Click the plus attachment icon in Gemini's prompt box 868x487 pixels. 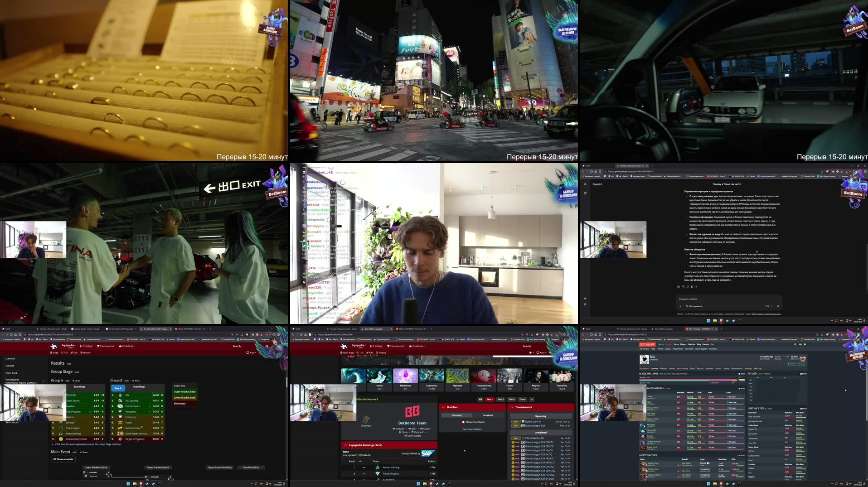pyautogui.click(x=680, y=306)
